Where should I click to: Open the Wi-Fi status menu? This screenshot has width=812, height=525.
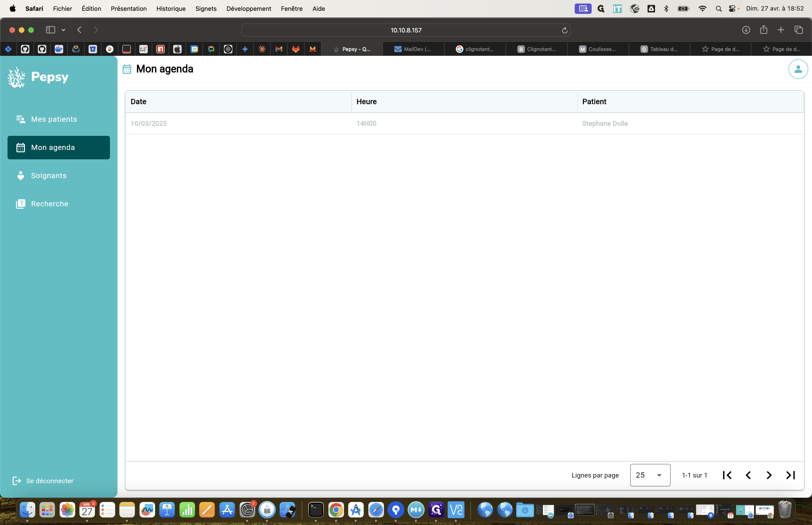tap(702, 9)
